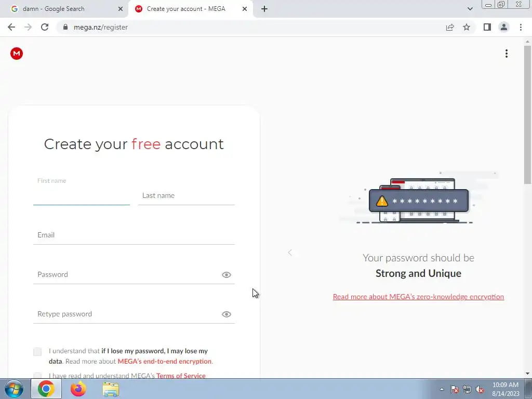Expand the tab search dropdown

470,9
